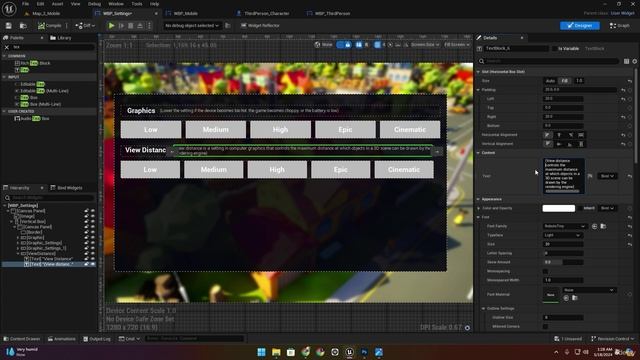Click the Color and Opacity white swatch
Screen dimensions: 640x360
pos(558,208)
